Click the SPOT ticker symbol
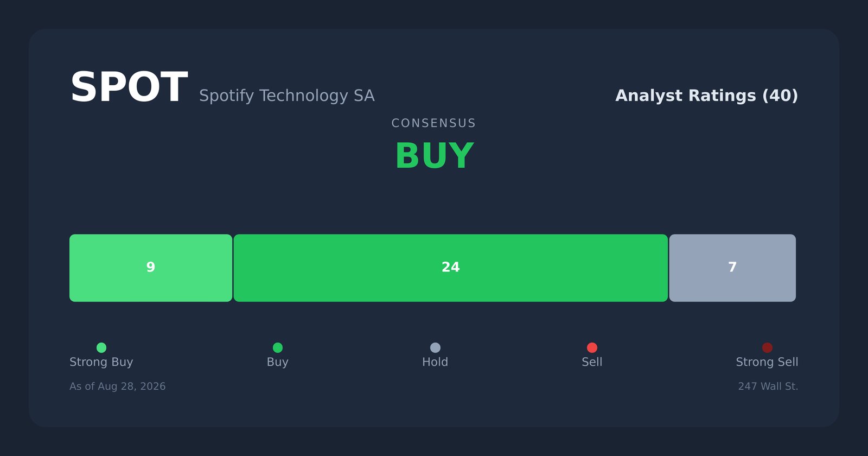The image size is (868, 456). [x=129, y=88]
